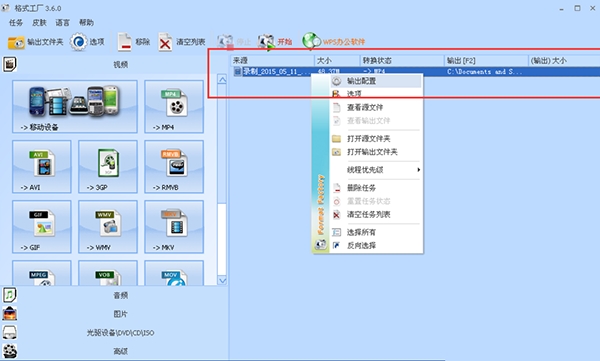Expand the 线程优先级 submenu arrow
This screenshot has height=361, width=600.
click(x=419, y=170)
